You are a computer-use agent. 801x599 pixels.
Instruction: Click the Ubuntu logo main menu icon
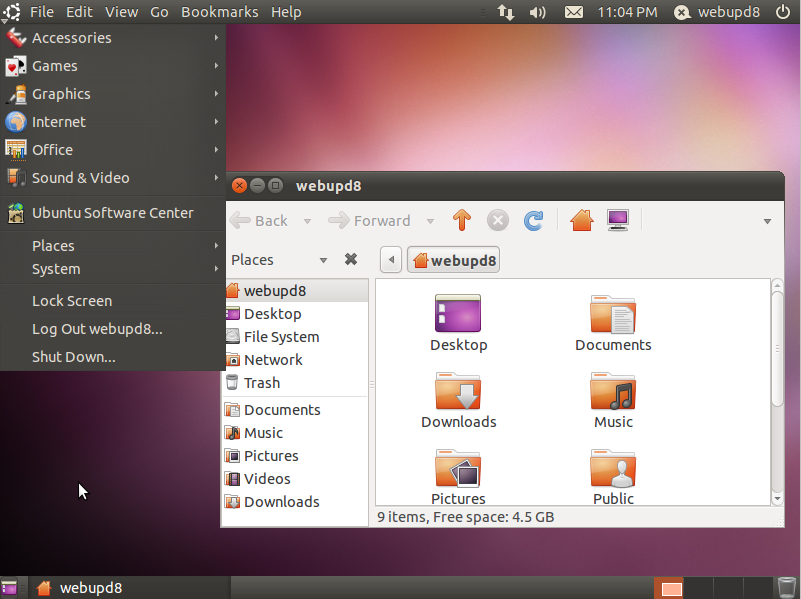coord(12,12)
